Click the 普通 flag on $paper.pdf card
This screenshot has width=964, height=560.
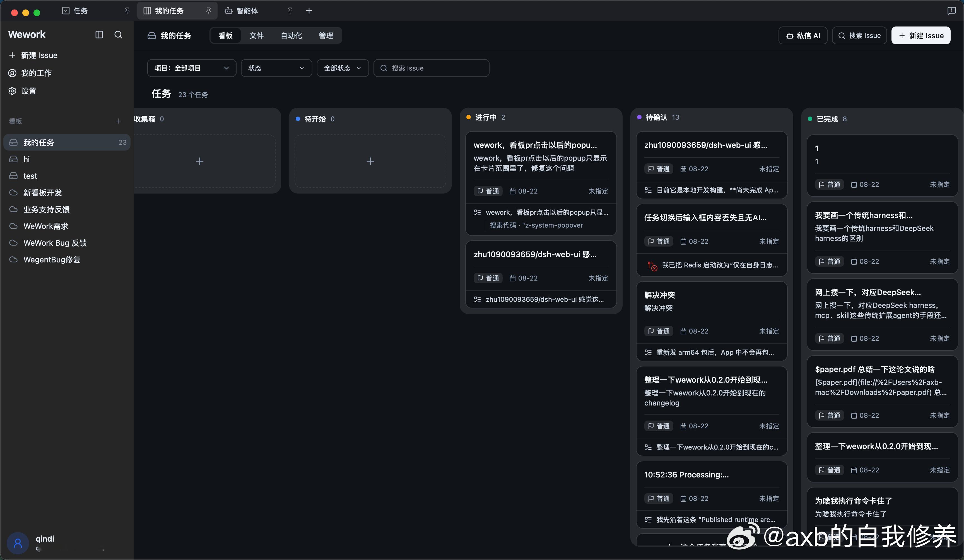click(x=829, y=416)
